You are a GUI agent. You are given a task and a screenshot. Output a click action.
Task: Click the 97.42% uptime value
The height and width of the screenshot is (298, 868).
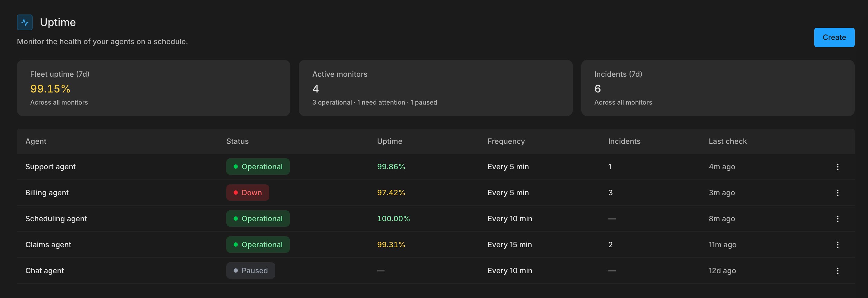tap(391, 193)
